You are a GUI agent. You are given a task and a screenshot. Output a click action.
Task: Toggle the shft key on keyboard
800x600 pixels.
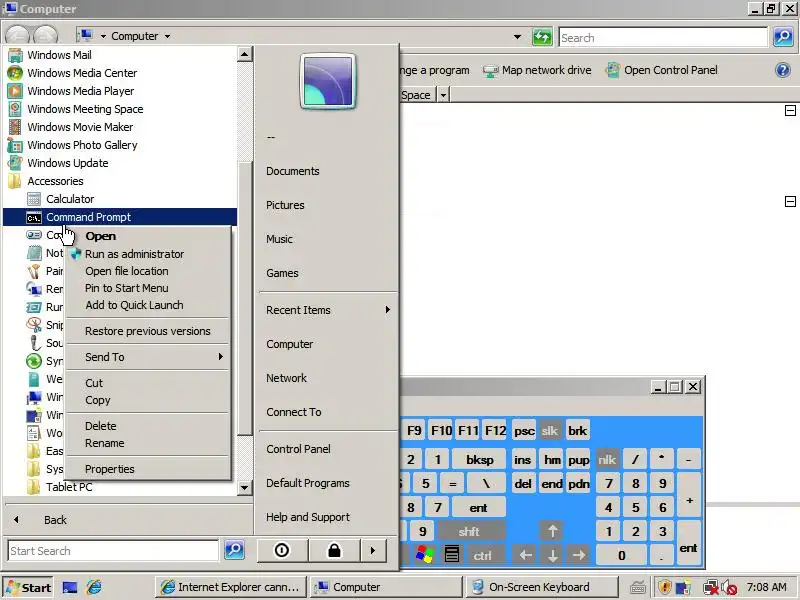469,531
